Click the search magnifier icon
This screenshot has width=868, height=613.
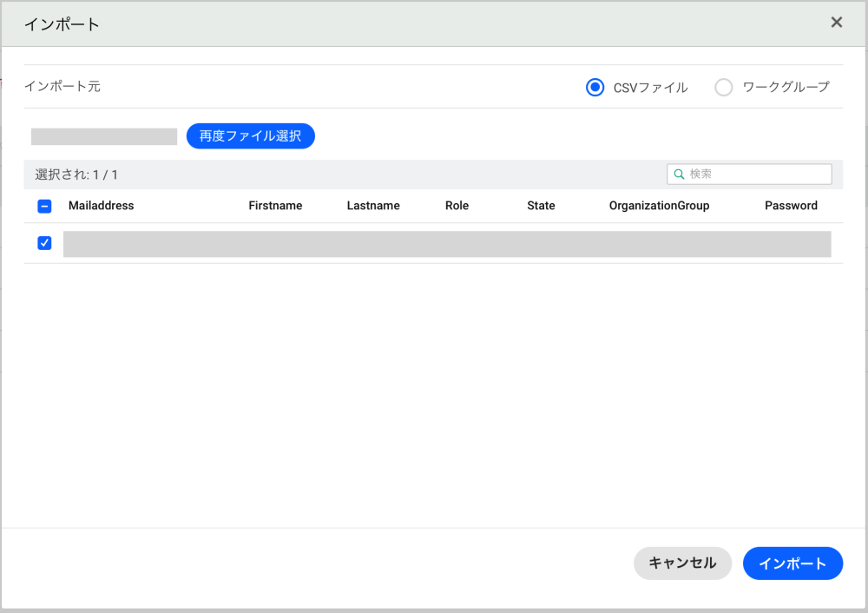click(x=679, y=175)
